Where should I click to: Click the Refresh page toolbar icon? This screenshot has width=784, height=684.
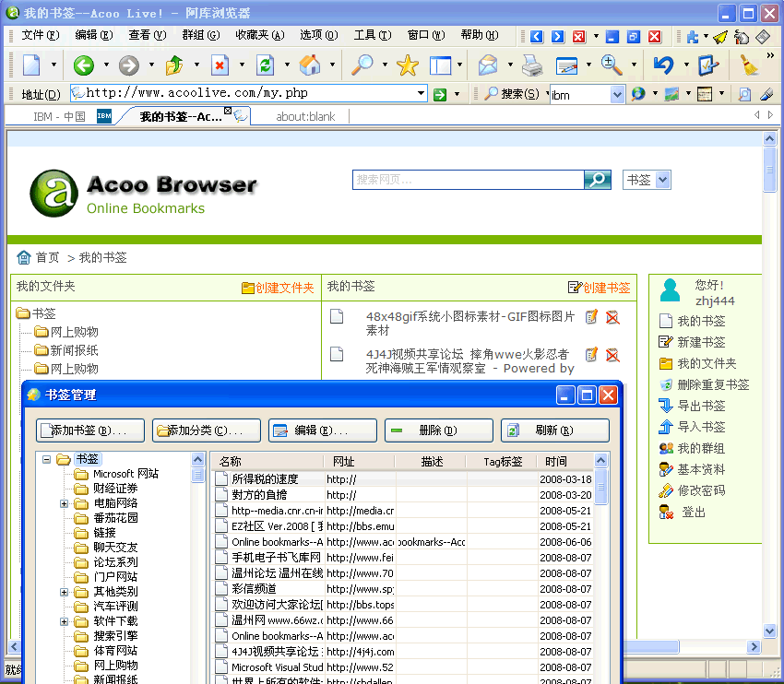pyautogui.click(x=266, y=65)
